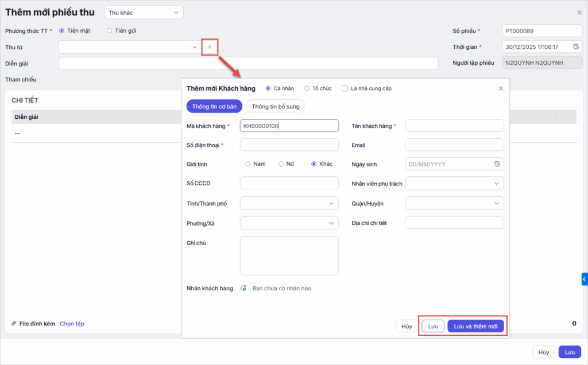Click the paperclip File đính kèm icon
Image resolution: width=588 pixels, height=365 pixels.
[x=14, y=324]
